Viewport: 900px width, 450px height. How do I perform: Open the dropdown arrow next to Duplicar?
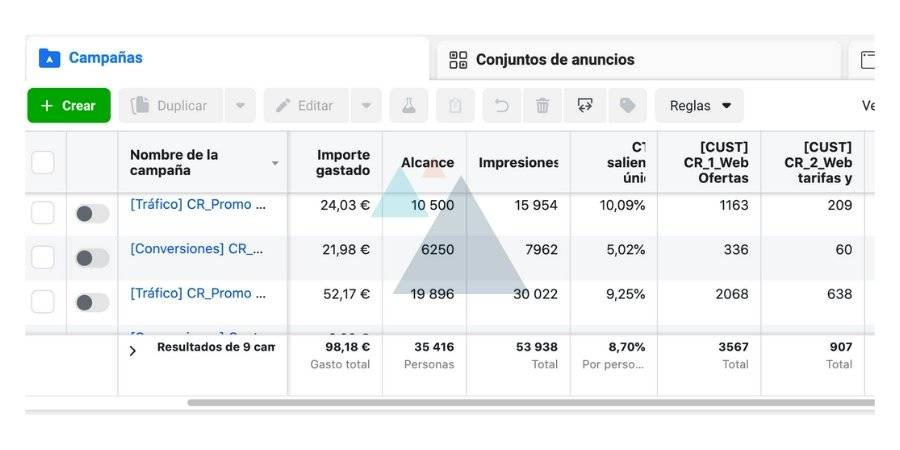(240, 106)
